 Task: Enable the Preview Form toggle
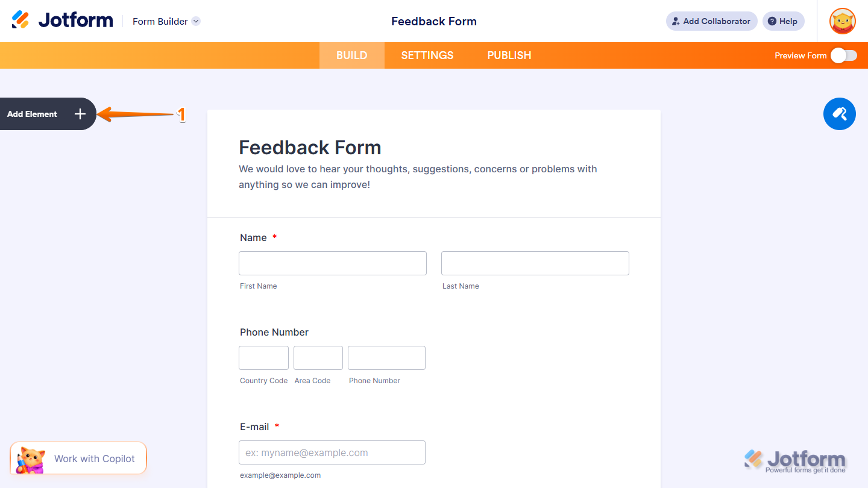pos(843,55)
